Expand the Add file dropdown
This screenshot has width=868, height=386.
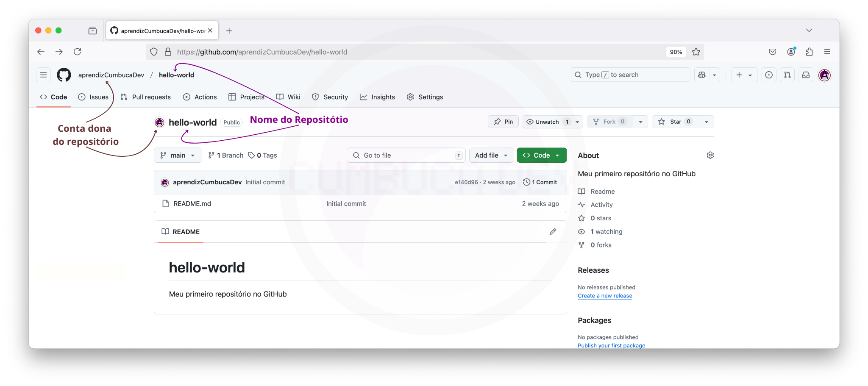(x=491, y=155)
